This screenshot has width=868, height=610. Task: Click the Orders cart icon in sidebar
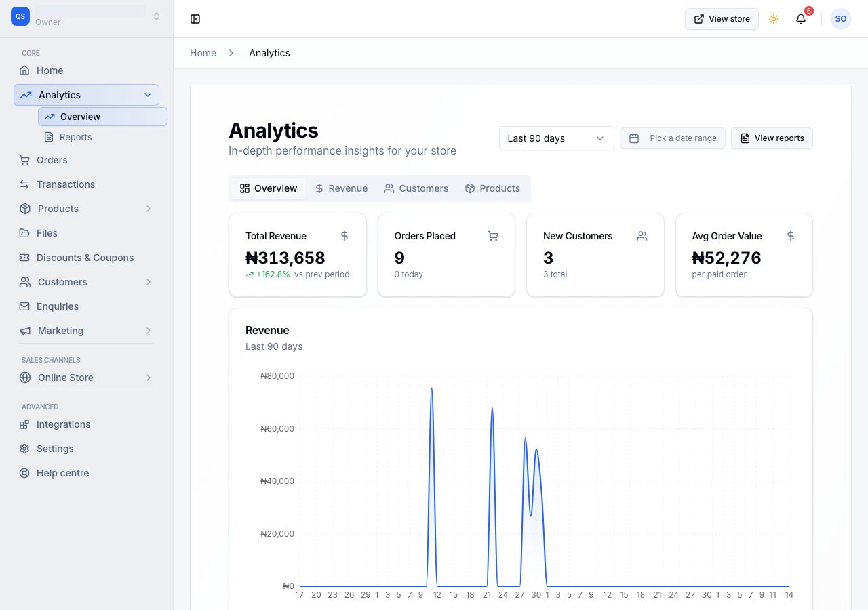click(x=24, y=160)
